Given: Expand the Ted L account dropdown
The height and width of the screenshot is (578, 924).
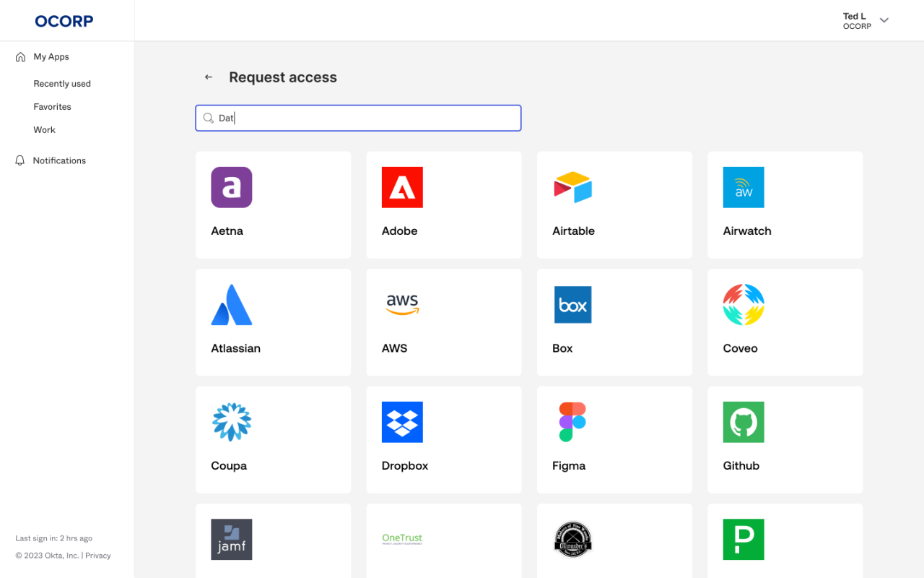Looking at the screenshot, I should point(884,20).
